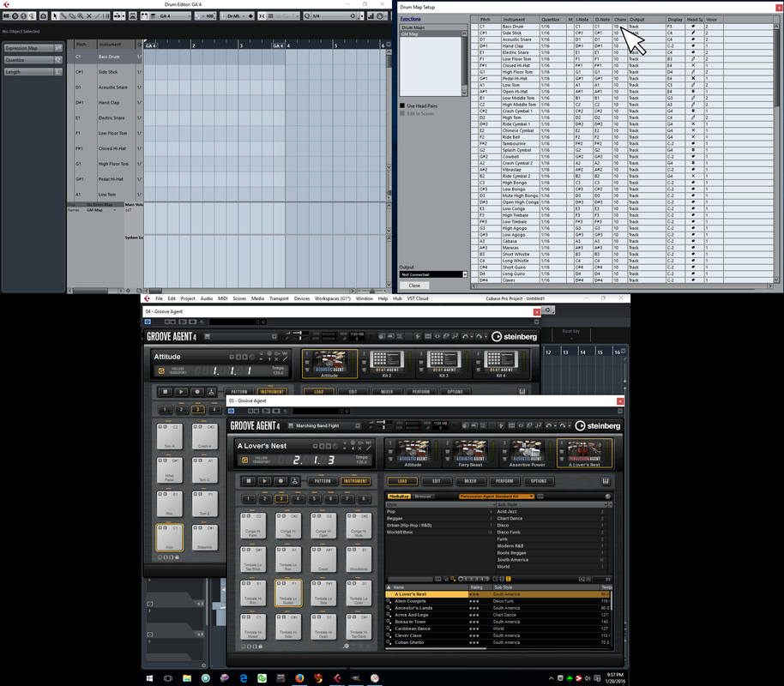Open the Expression Map section in Drum Editor

pos(33,48)
